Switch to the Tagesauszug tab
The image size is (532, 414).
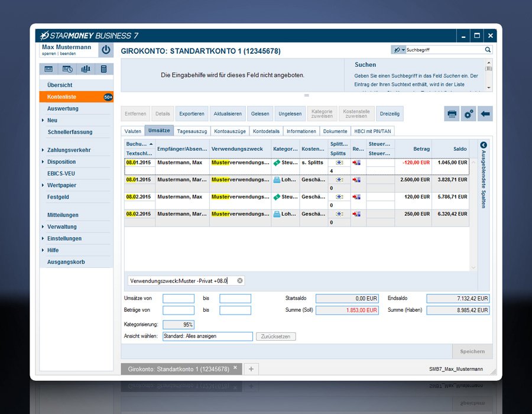pyautogui.click(x=192, y=131)
